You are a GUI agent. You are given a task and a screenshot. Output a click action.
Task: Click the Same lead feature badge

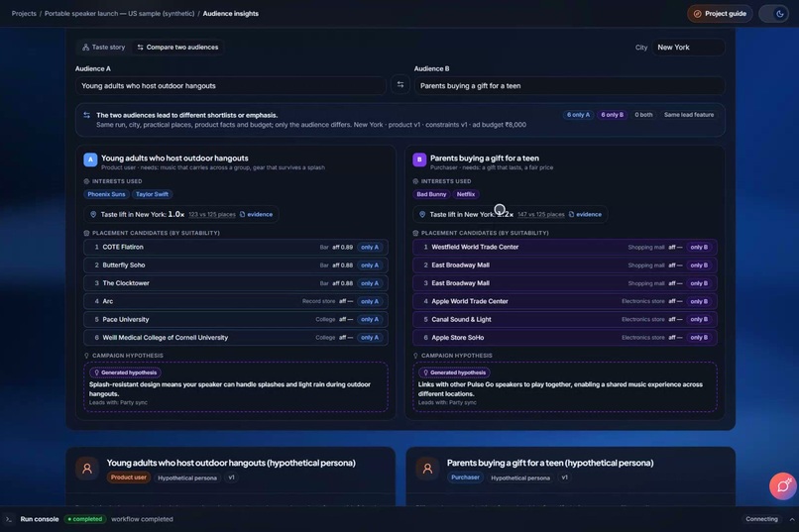(x=688, y=115)
